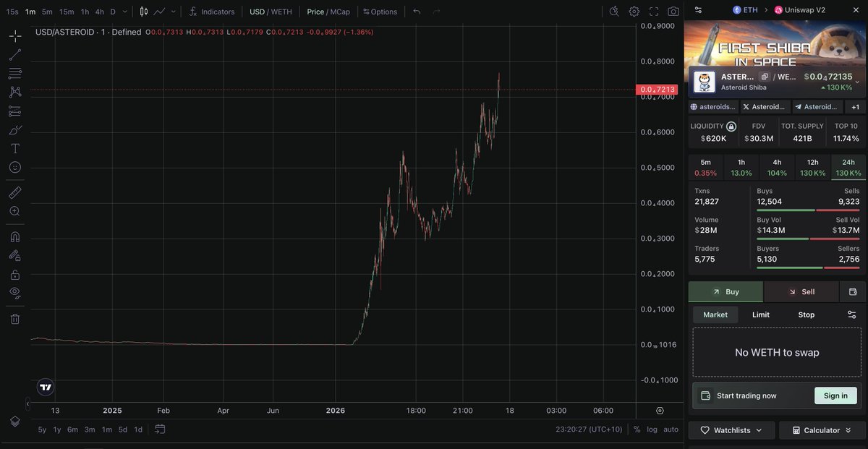
Task: Open wallet icon beside Sell
Action: (x=853, y=292)
